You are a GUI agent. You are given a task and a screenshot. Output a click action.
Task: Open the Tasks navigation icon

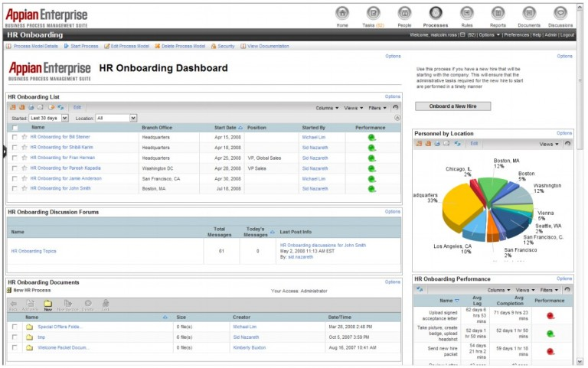[x=373, y=13]
